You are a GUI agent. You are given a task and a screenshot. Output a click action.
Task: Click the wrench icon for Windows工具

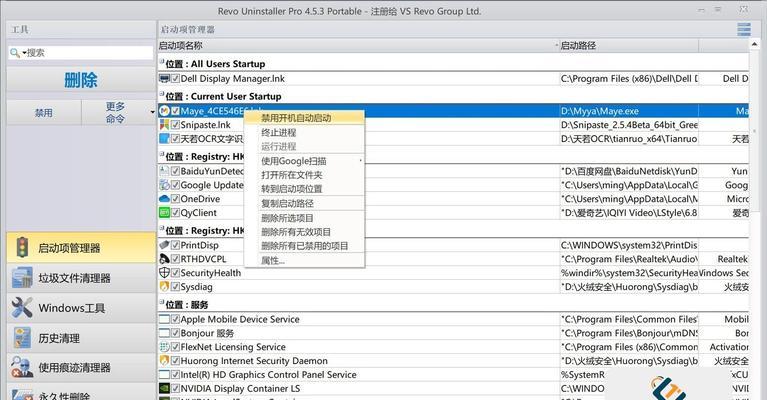(22, 308)
